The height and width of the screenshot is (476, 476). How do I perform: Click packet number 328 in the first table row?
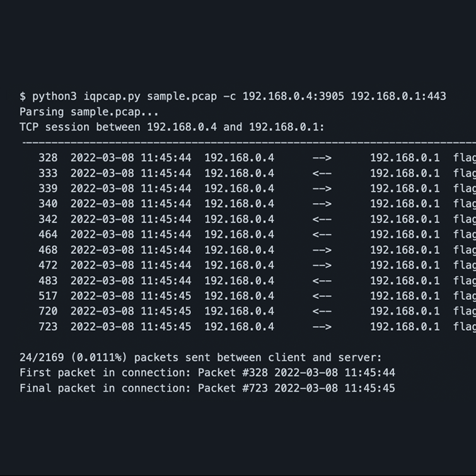click(48, 158)
